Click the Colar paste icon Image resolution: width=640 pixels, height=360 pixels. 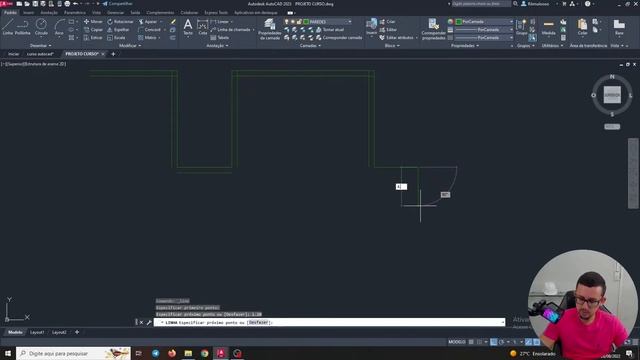(582, 27)
